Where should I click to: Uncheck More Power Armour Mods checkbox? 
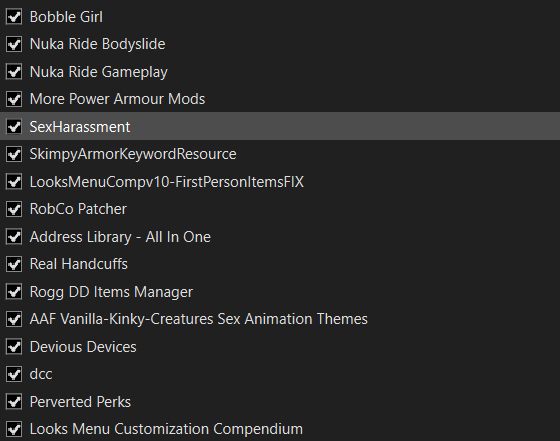click(14, 99)
